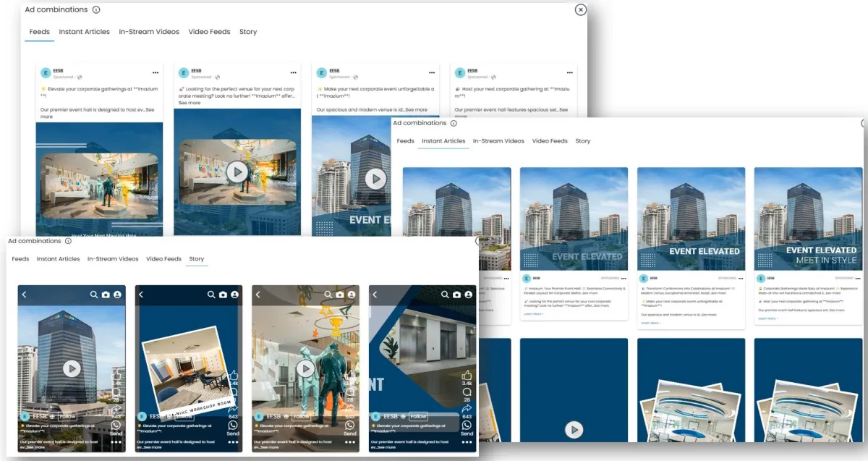Image resolution: width=868 pixels, height=461 pixels.
Task: Expand See more on 'Looking for the perfect venue' feed ad
Action: tap(190, 103)
